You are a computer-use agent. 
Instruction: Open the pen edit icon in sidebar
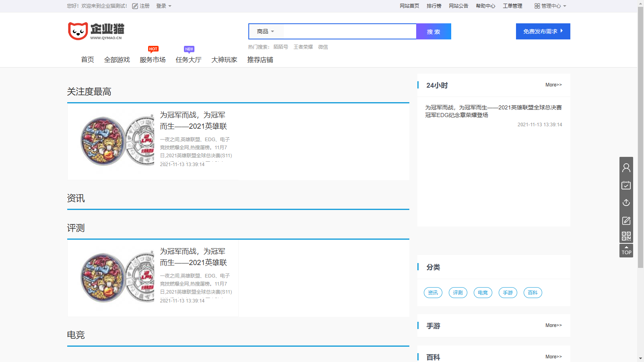point(626,221)
